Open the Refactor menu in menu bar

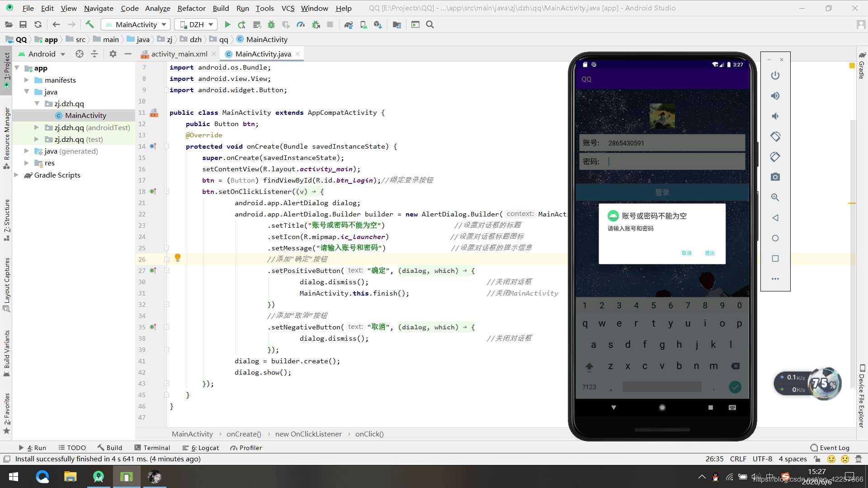pos(191,8)
